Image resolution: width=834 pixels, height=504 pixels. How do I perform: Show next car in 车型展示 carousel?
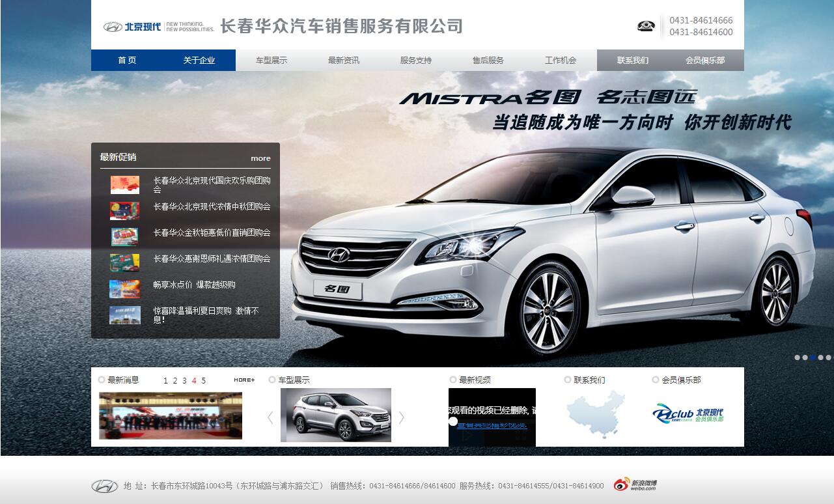[x=402, y=417]
